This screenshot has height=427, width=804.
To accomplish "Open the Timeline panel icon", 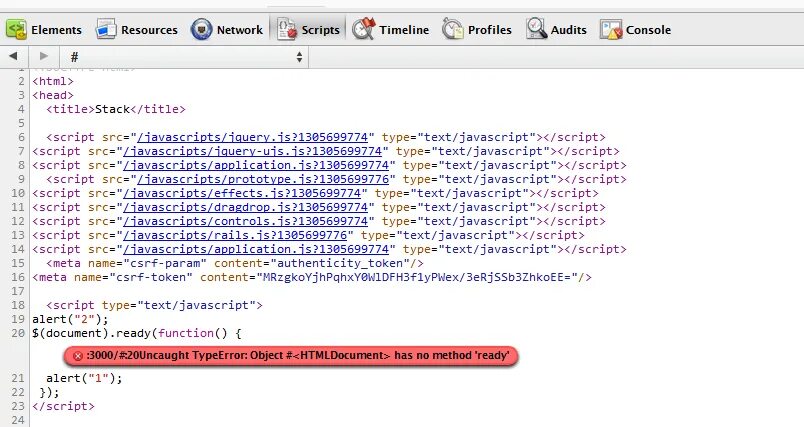I will [364, 29].
